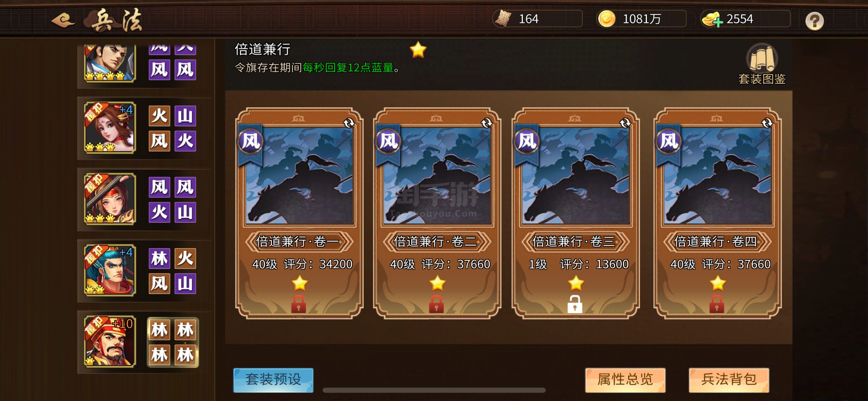This screenshot has height=401, width=868.
Task: Open the help question mark icon
Action: (815, 21)
